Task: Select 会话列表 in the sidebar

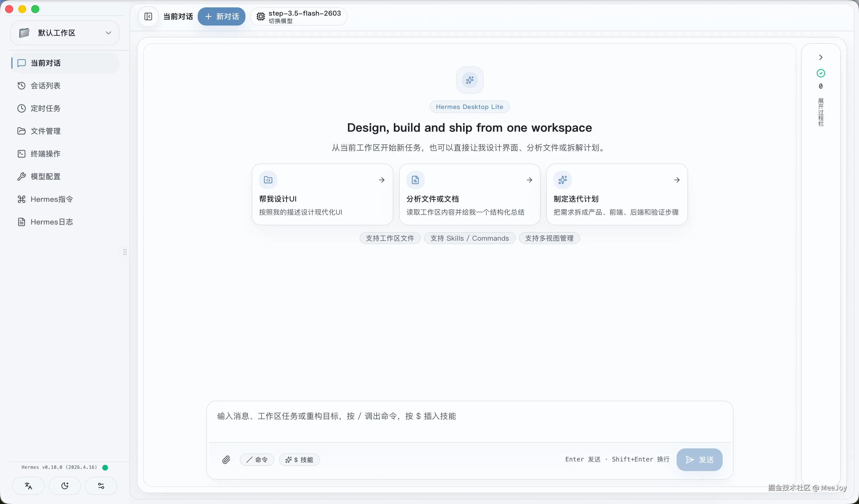Action: coord(46,85)
